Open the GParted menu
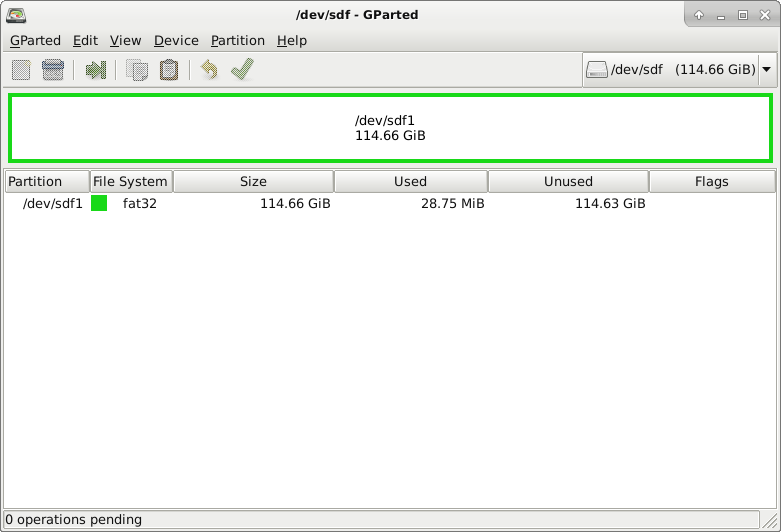Screen dimensions: 781x532 (x=35, y=40)
